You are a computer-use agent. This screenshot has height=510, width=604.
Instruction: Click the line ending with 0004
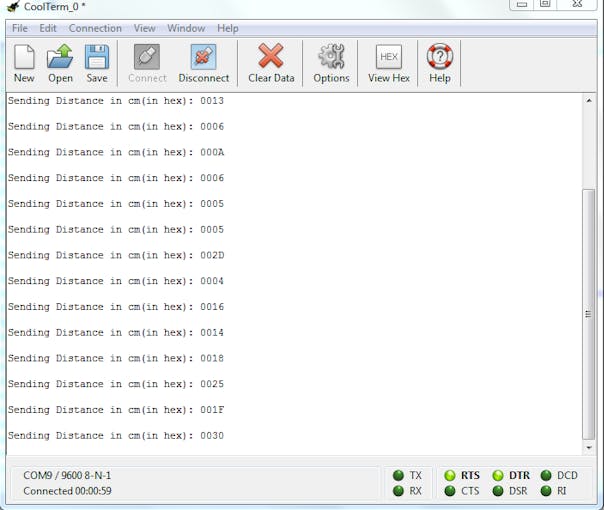click(x=116, y=281)
